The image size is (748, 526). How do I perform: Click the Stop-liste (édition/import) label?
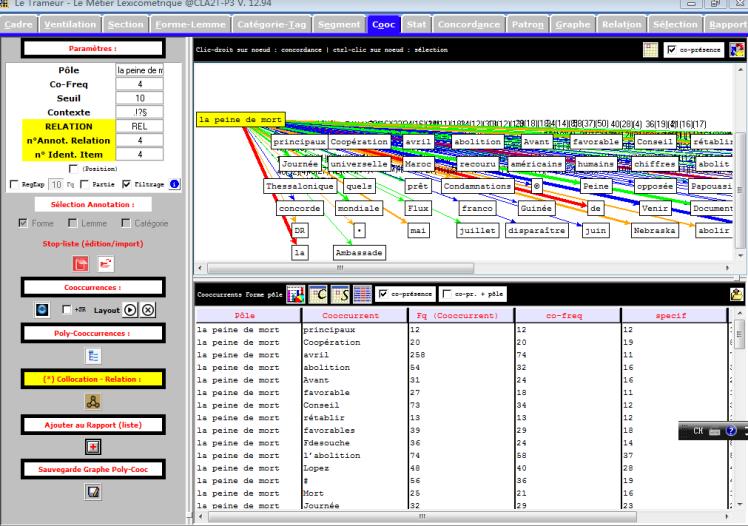tap(93, 244)
